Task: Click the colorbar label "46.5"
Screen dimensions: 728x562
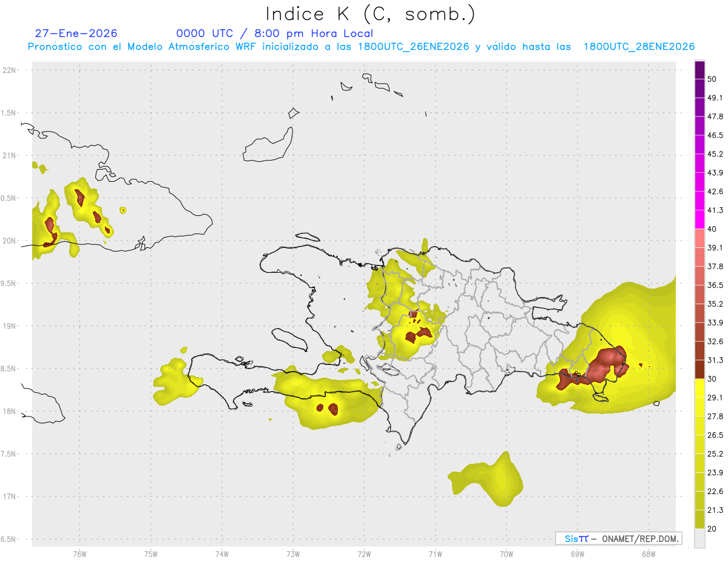Action: (715, 135)
